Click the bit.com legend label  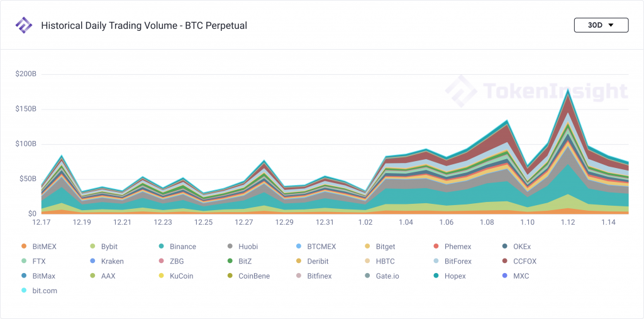tap(44, 291)
